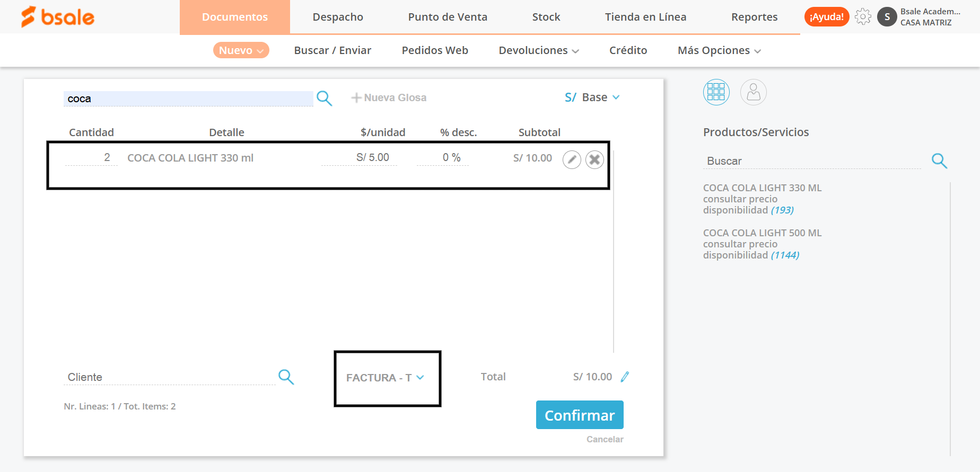Viewport: 980px width, 472px height.
Task: Click the Cliente input field
Action: coord(170,377)
